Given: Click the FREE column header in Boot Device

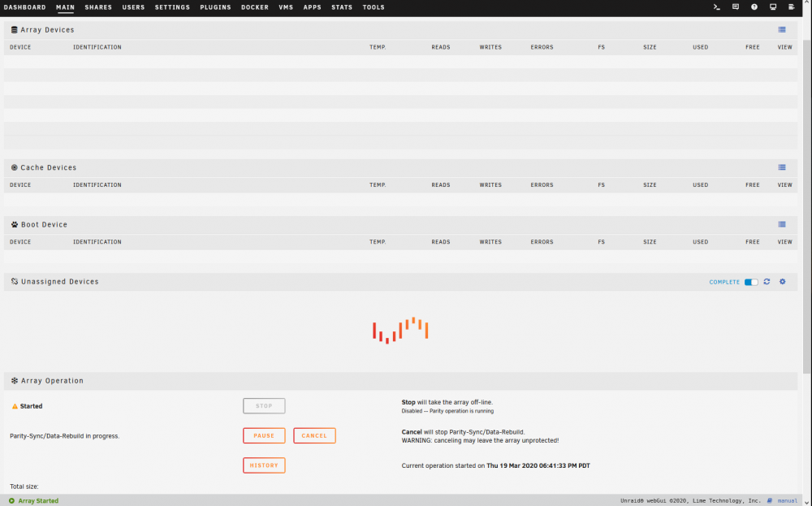Looking at the screenshot, I should click(753, 242).
